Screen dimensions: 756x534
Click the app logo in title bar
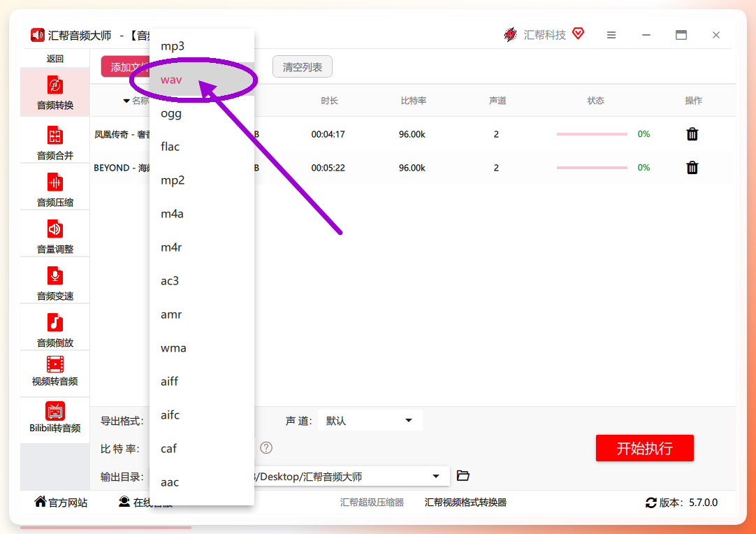[37, 35]
